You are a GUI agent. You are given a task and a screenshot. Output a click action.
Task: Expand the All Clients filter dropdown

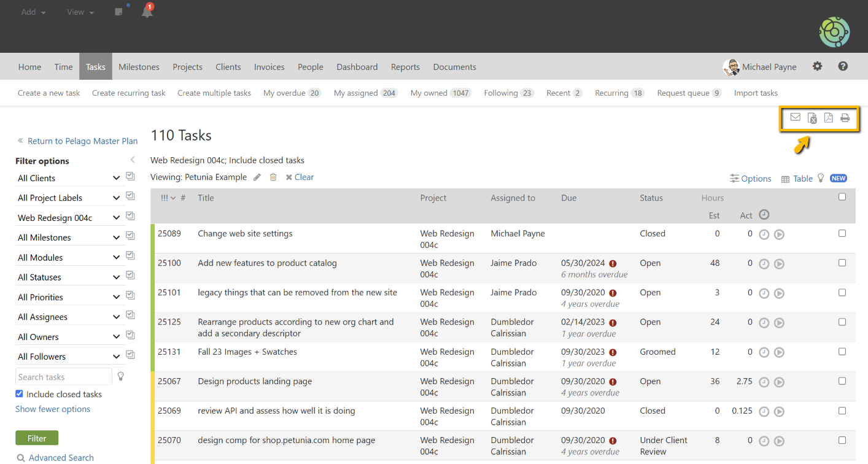[116, 177]
